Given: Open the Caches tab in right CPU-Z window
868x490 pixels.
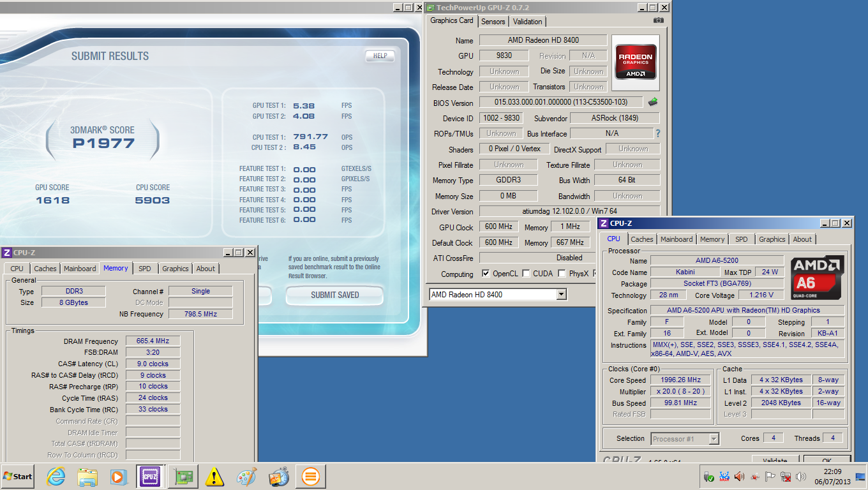Looking at the screenshot, I should [642, 239].
